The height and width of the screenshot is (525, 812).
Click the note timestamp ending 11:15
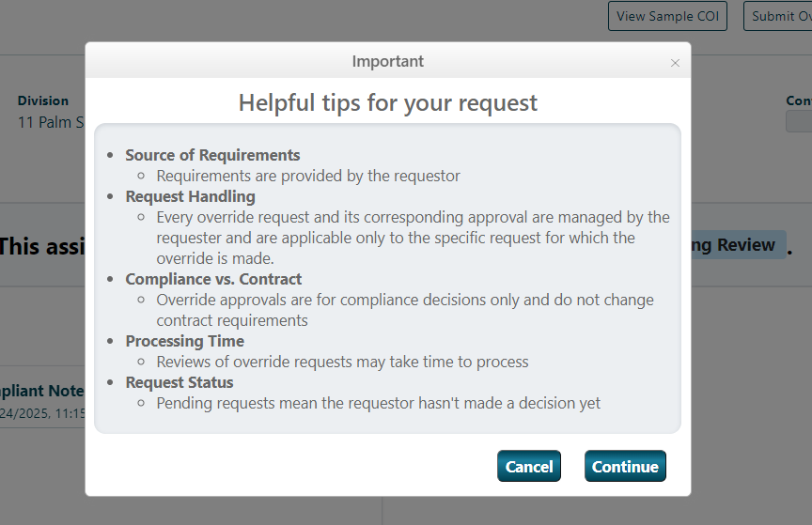(x=43, y=412)
